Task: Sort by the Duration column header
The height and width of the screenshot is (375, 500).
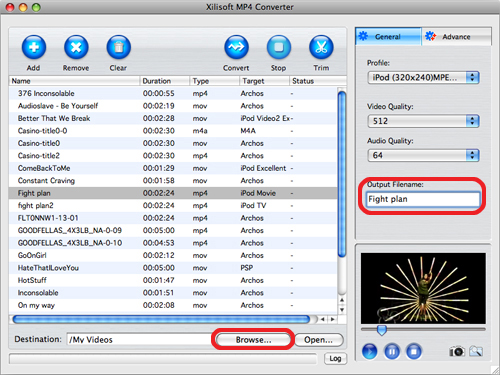Action: pos(165,81)
